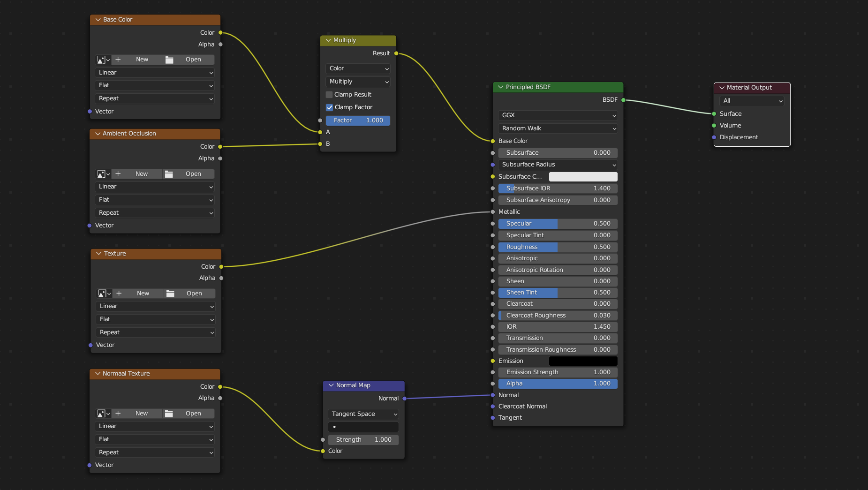Enable the Clamp Result checkbox
Image resolution: width=868 pixels, height=490 pixels.
[329, 94]
